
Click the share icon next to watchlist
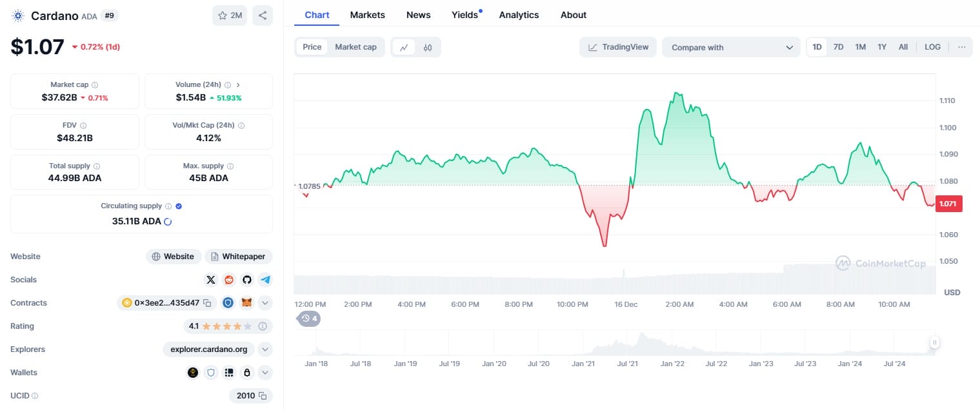(262, 15)
